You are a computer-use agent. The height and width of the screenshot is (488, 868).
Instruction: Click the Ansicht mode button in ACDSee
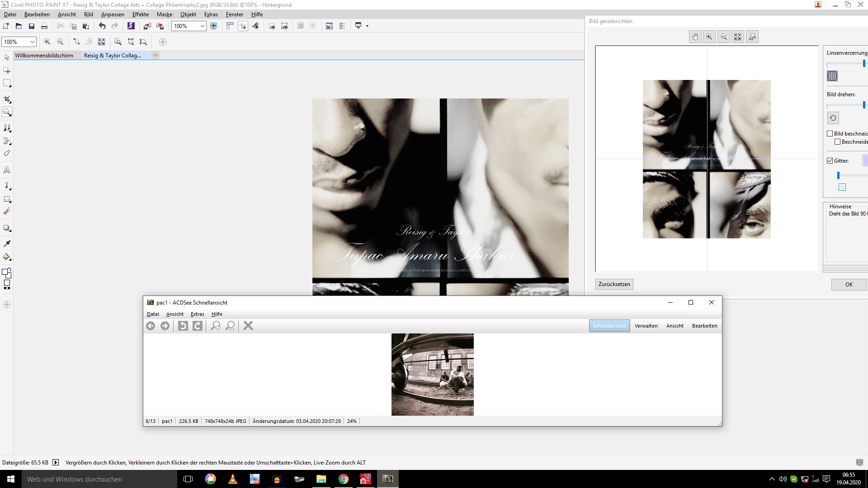coord(675,326)
